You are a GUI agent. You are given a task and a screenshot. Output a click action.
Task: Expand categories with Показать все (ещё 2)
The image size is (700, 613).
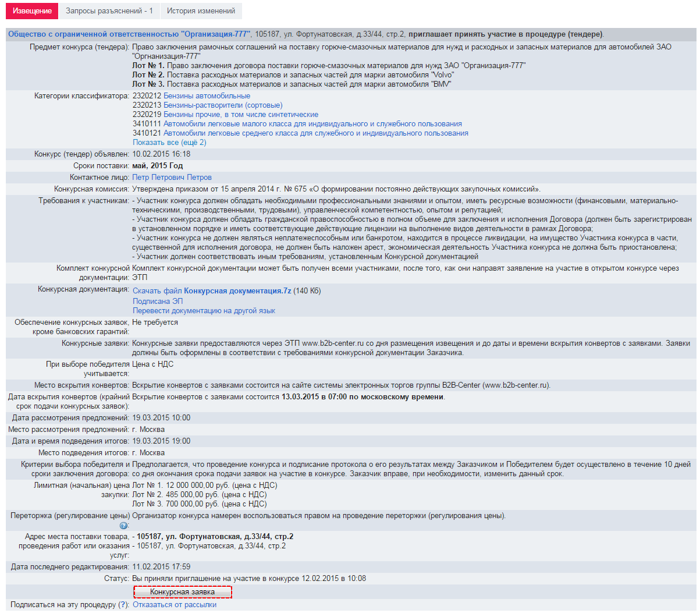(169, 143)
